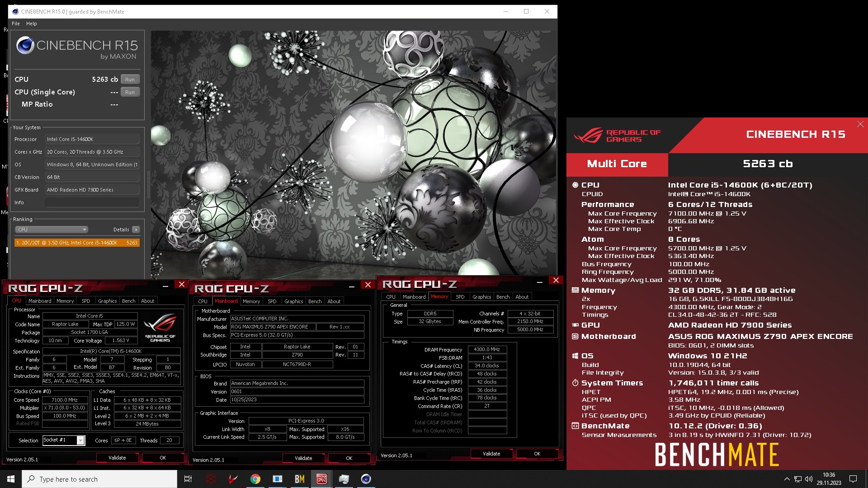
Task: Click Multi Core label in BenchMate panel
Action: (617, 164)
